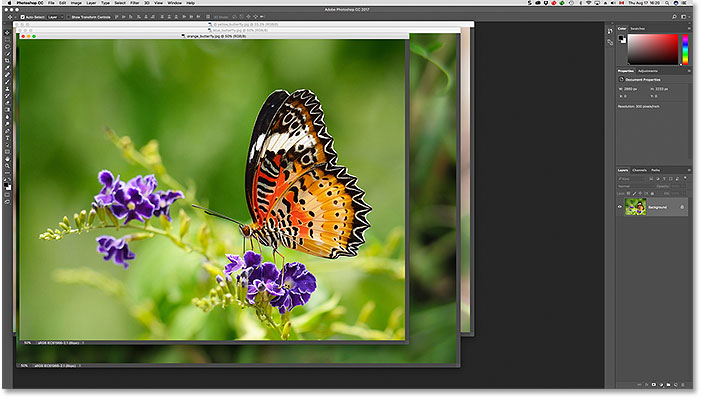Switch to the Swatches tab
This screenshot has width=701, height=398.
(x=638, y=29)
